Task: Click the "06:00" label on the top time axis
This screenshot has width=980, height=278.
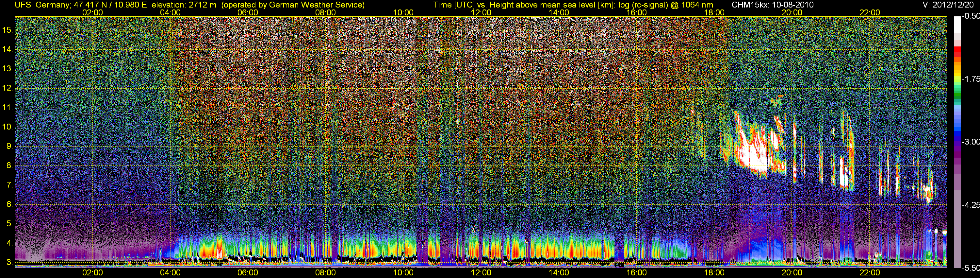Action: [248, 12]
